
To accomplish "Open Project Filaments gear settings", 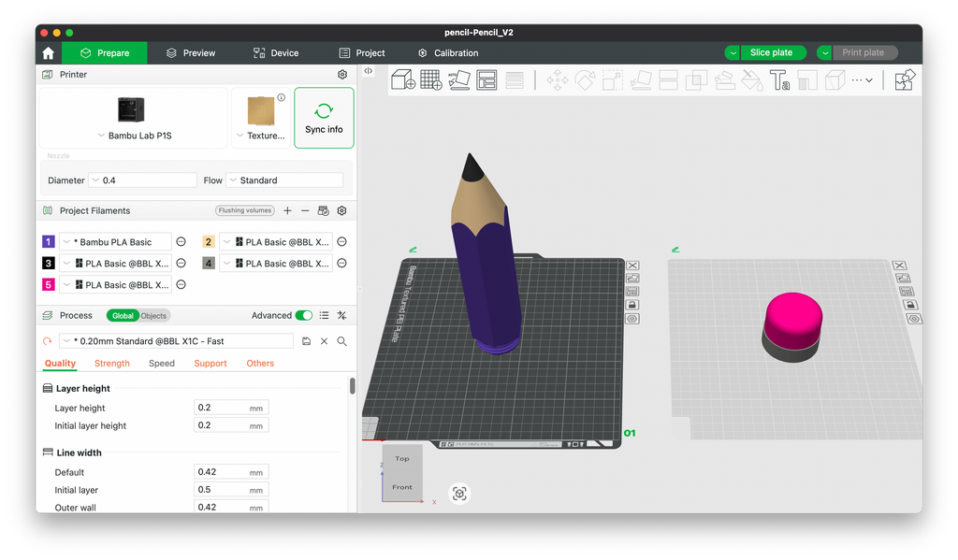I will click(x=342, y=210).
